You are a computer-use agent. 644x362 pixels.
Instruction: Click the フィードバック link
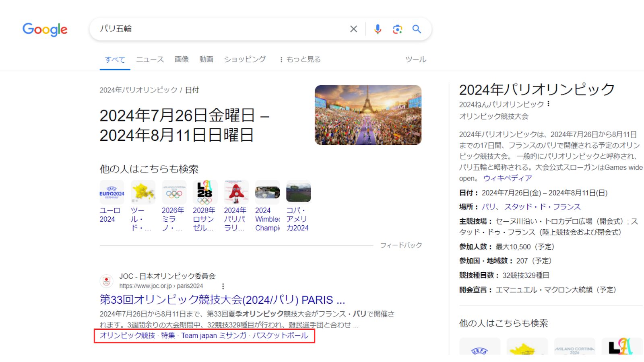coord(401,245)
